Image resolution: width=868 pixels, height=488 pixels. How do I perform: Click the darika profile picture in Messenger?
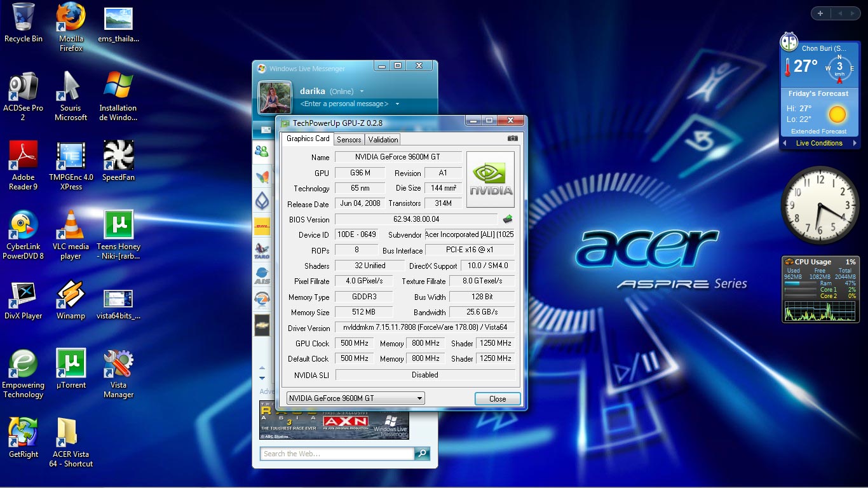coord(275,97)
